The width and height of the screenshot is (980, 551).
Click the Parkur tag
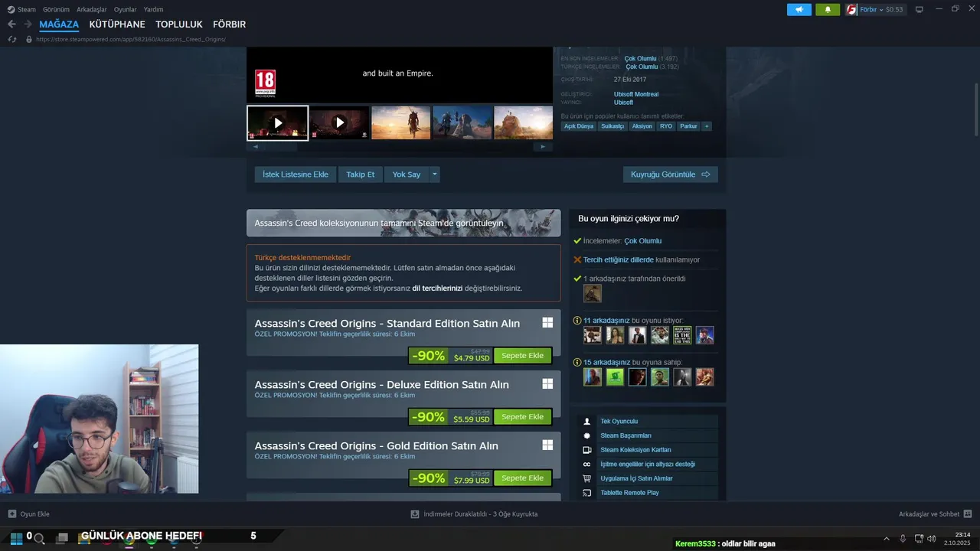point(688,126)
